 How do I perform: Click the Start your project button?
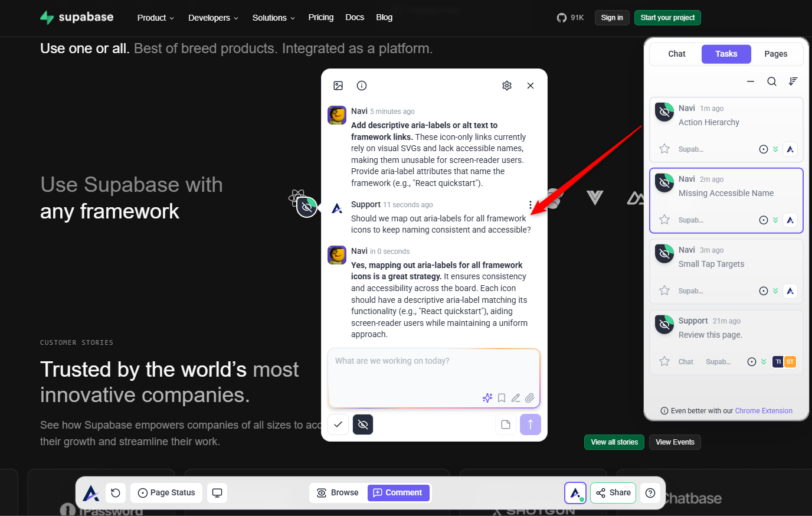[667, 18]
